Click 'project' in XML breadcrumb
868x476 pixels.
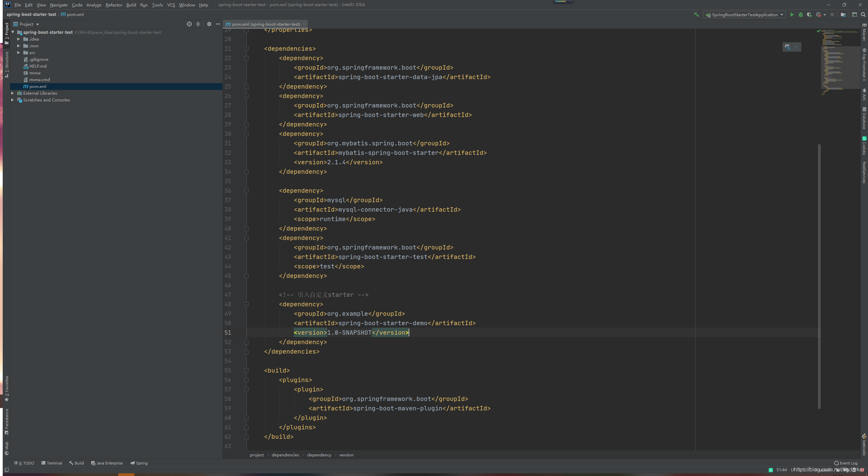click(x=257, y=455)
